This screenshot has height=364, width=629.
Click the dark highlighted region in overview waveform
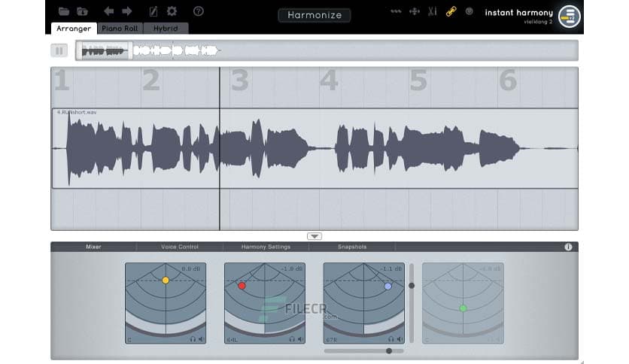(x=105, y=51)
